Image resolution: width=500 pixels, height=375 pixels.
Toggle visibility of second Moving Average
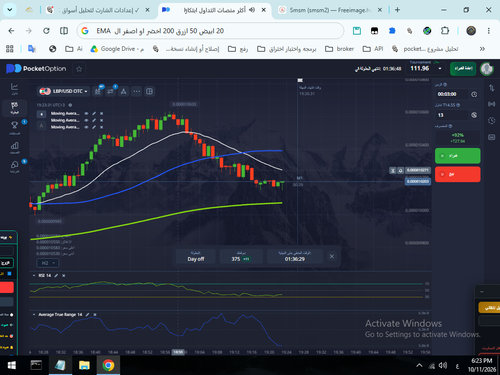point(86,120)
